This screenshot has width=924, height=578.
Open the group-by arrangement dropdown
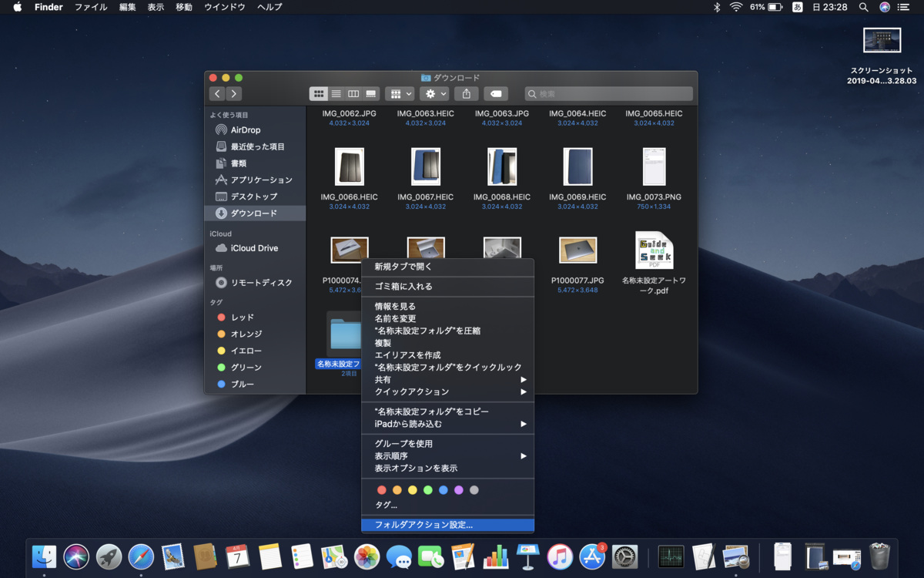pyautogui.click(x=400, y=93)
